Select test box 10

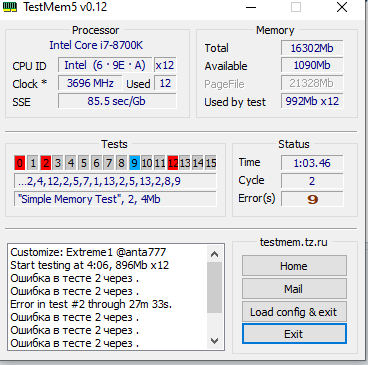pos(147,163)
